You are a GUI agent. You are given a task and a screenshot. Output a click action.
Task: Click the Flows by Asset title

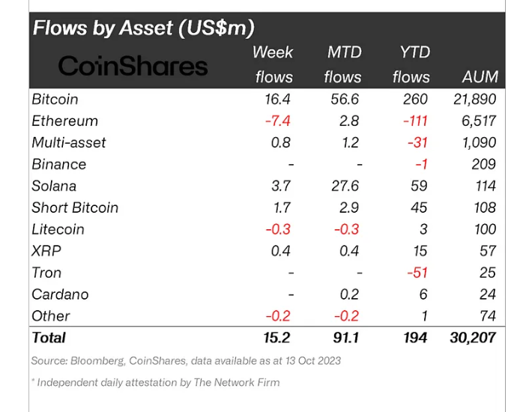143,28
